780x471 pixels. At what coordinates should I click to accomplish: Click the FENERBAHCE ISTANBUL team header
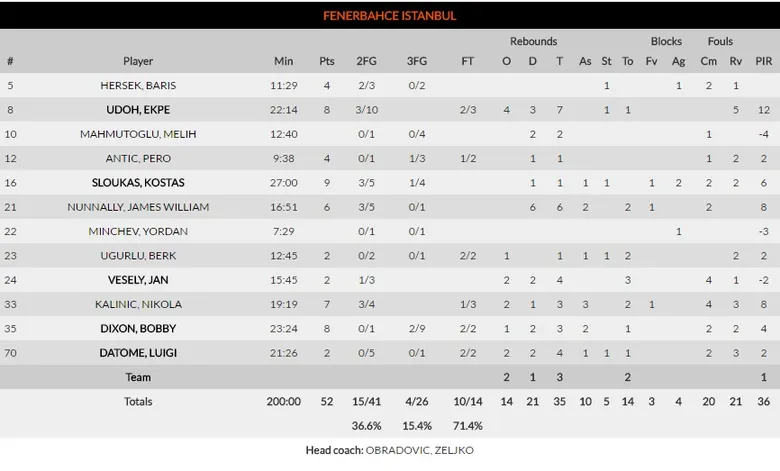(x=390, y=16)
